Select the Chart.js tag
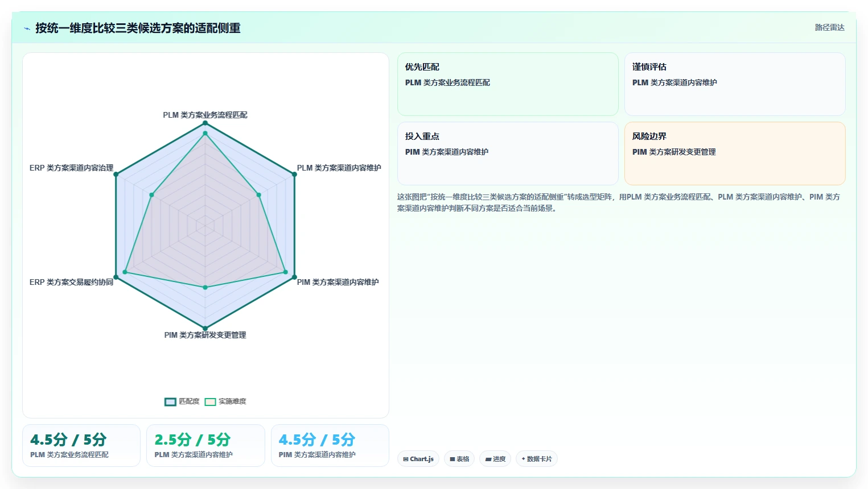 click(418, 459)
